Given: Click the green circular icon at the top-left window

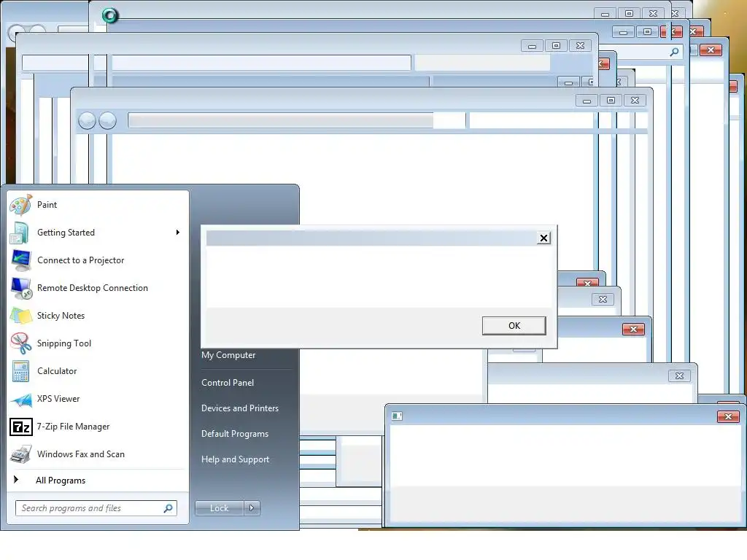Looking at the screenshot, I should click(110, 16).
